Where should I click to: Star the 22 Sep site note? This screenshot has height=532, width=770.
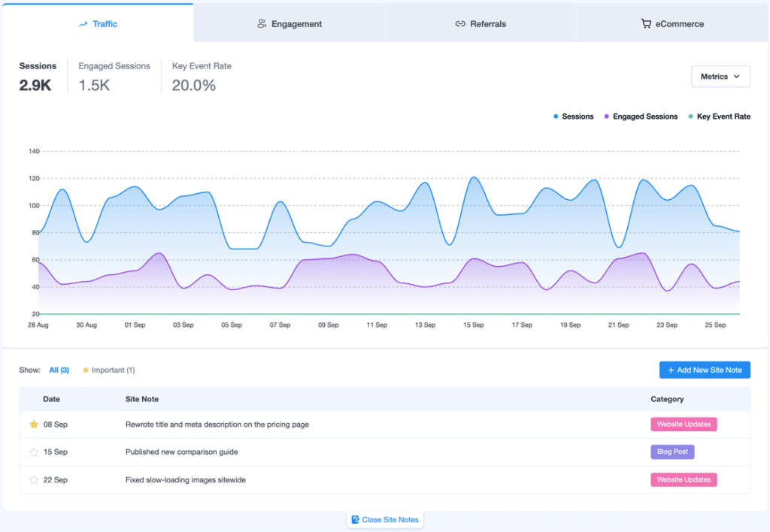tap(34, 479)
